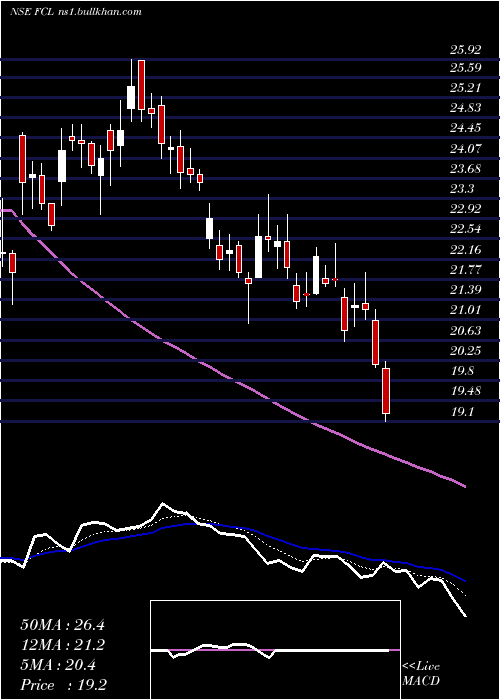This screenshot has width=500, height=700.
Task: Click the 24.83 price level label
Action: tap(465, 108)
